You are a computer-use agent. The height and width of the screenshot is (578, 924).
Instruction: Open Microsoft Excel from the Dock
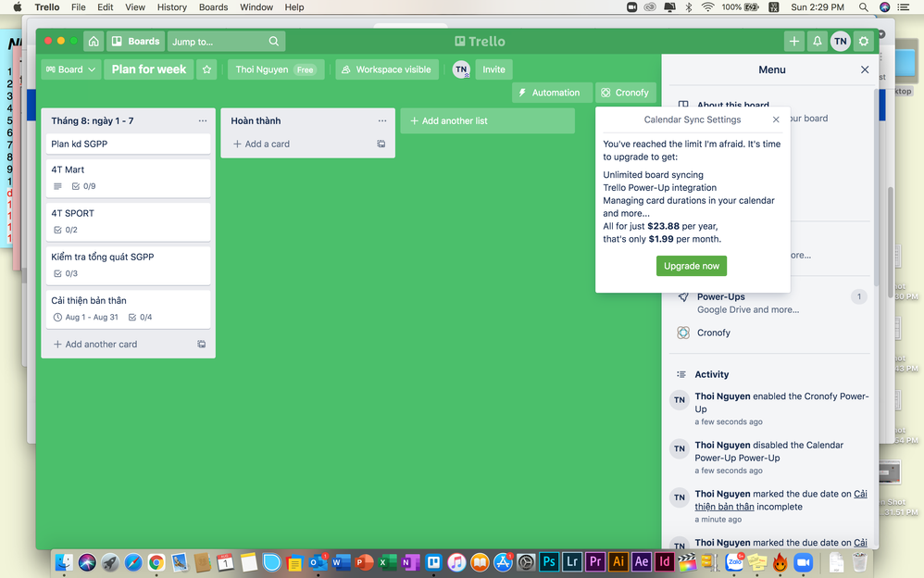[387, 562]
